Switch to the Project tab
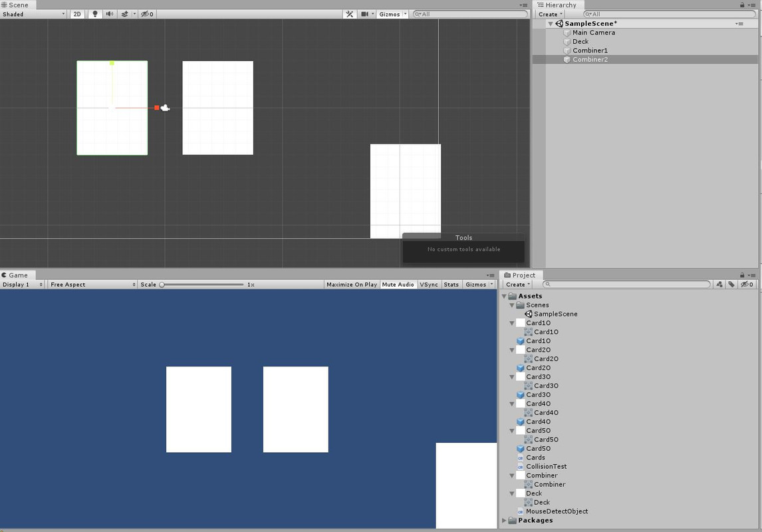Screen dimensions: 762x532 coord(520,275)
